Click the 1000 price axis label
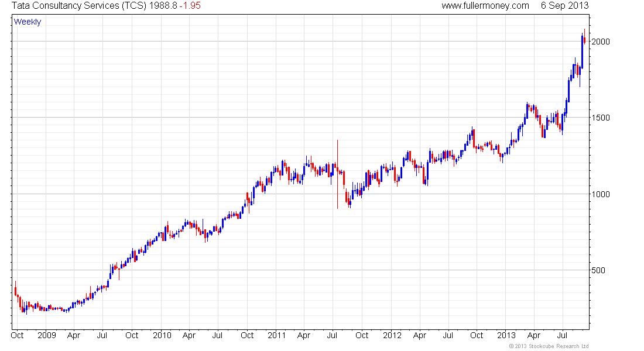 tap(601, 194)
